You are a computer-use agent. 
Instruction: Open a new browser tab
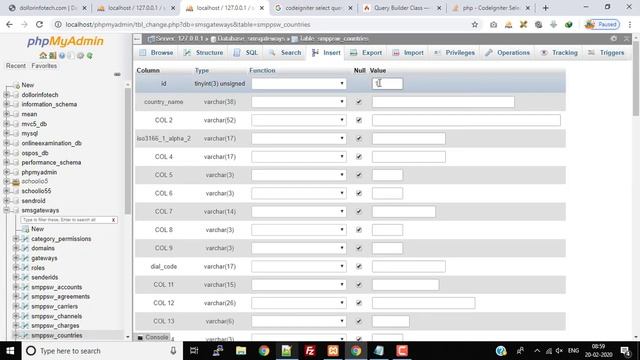coord(545,8)
